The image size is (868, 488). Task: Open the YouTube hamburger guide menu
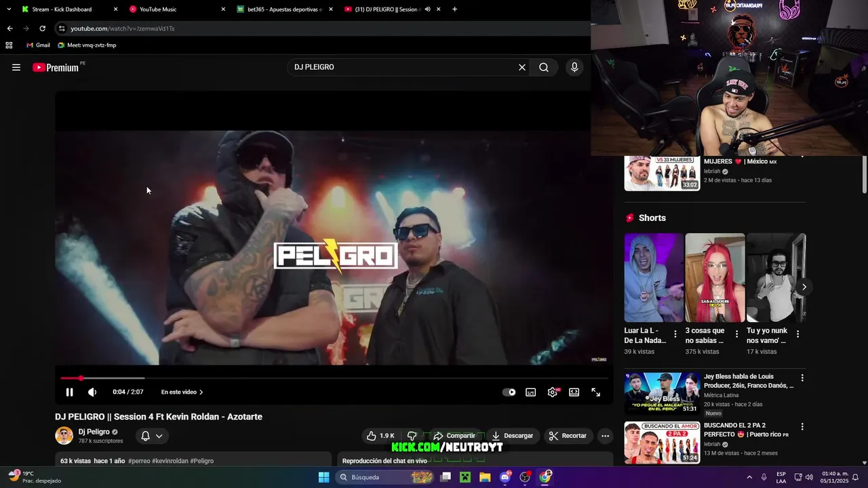[16, 67]
